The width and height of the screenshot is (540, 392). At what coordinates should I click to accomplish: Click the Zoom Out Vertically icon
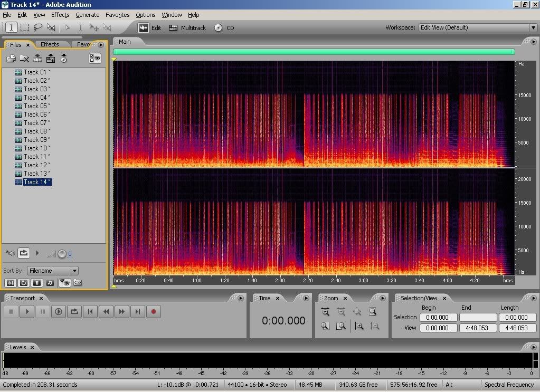click(375, 326)
